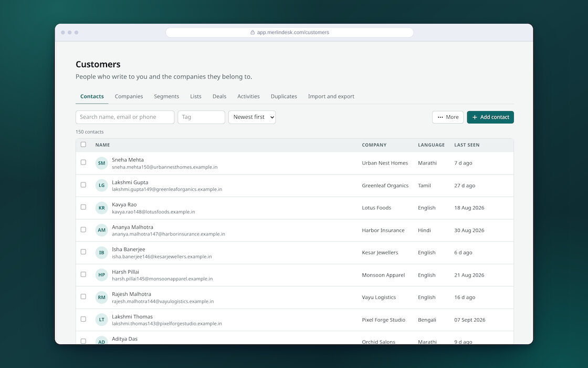Click the 150 contacts count label
Screen dimensions: 588x368
[x=90, y=132]
